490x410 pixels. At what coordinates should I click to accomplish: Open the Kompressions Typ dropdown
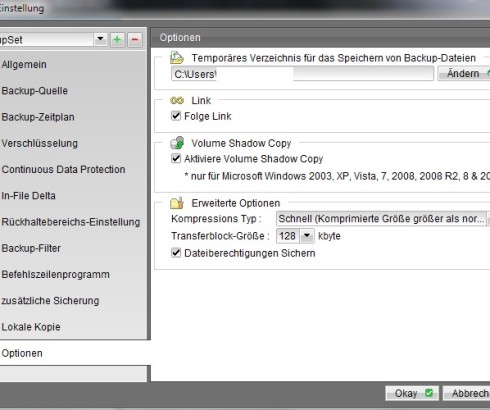coord(383,219)
